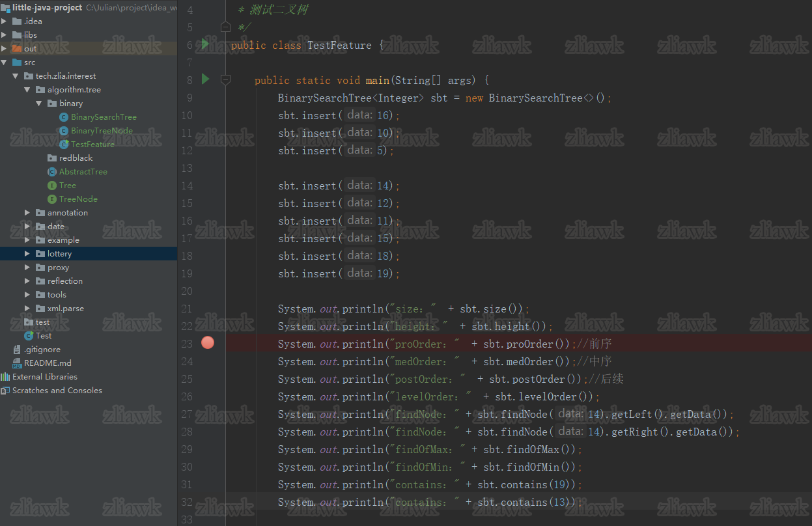This screenshot has width=812, height=526.
Task: Click the TestFeature runnable class icon
Action: (x=64, y=145)
